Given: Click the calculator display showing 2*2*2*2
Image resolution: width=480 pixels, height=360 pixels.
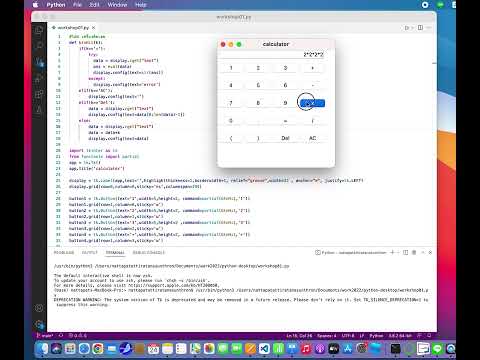Looking at the screenshot, I should click(271, 55).
